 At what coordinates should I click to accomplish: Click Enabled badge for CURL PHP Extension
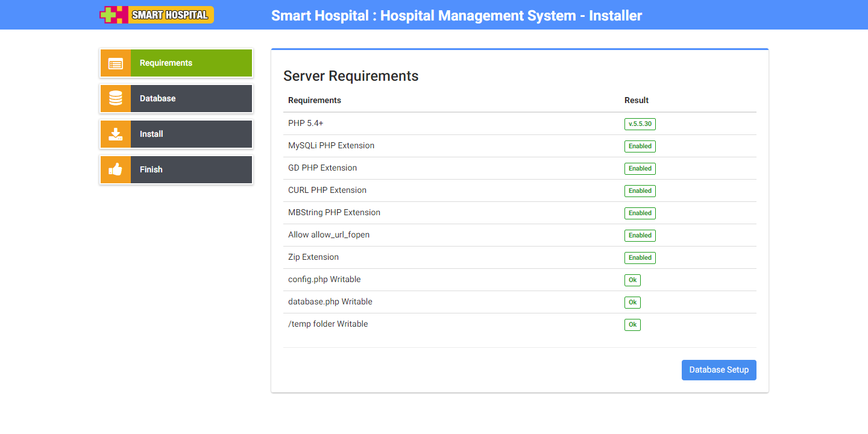[640, 191]
